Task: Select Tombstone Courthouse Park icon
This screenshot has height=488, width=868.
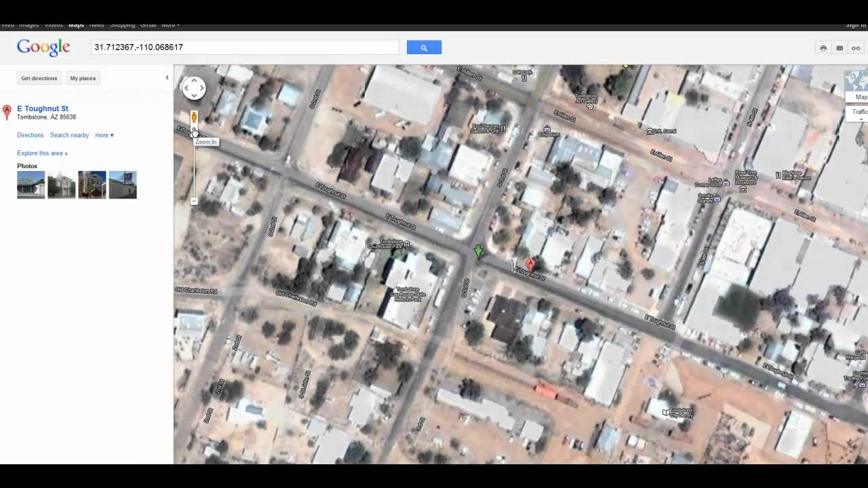Action: 406,243
